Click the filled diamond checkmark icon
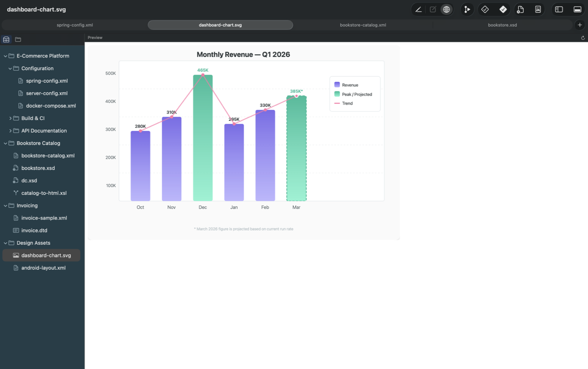This screenshot has width=588, height=369. [x=503, y=9]
